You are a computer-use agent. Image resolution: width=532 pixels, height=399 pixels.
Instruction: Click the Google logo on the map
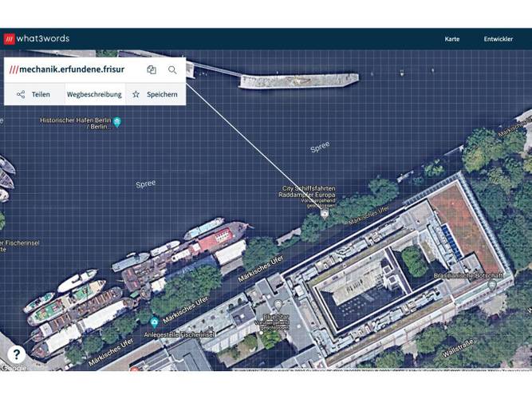click(x=14, y=368)
